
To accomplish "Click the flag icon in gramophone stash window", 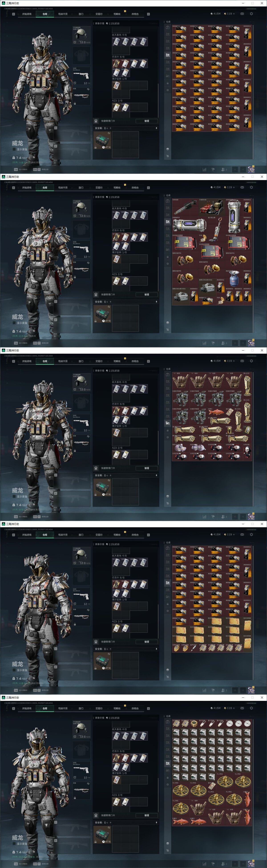I will (x=213, y=343).
